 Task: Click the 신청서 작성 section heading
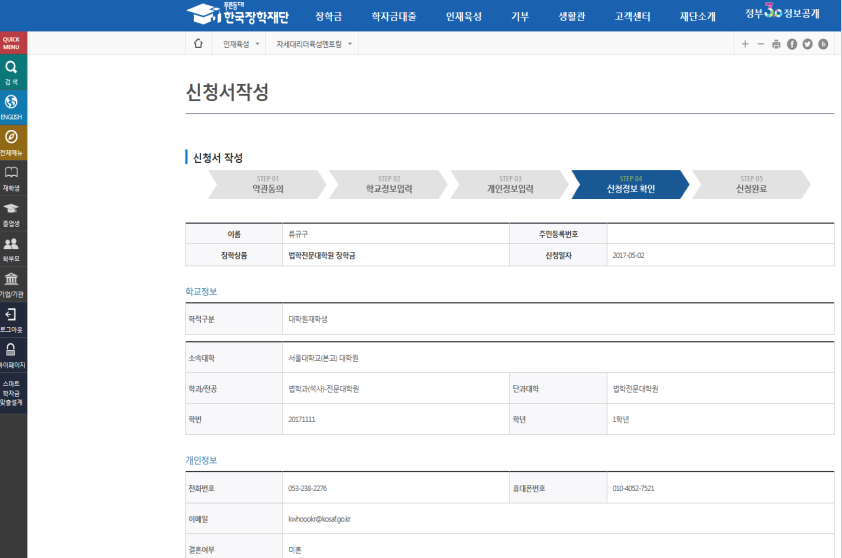click(x=217, y=158)
